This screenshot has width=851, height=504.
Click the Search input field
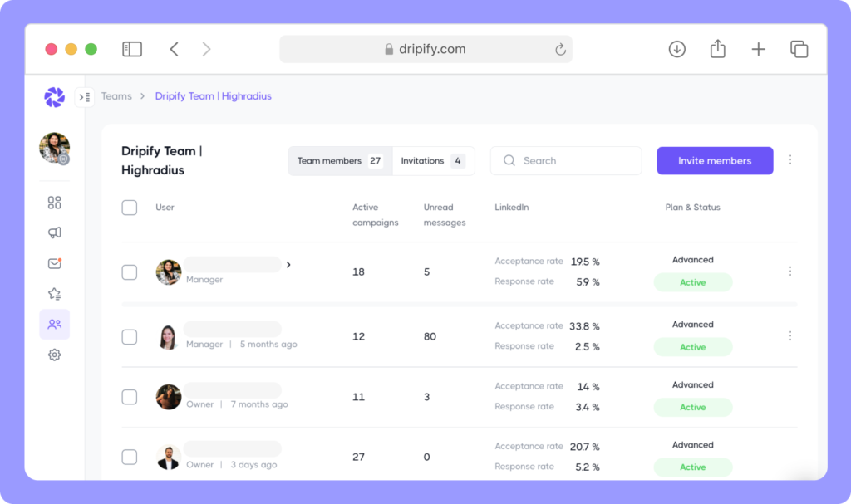(x=565, y=160)
